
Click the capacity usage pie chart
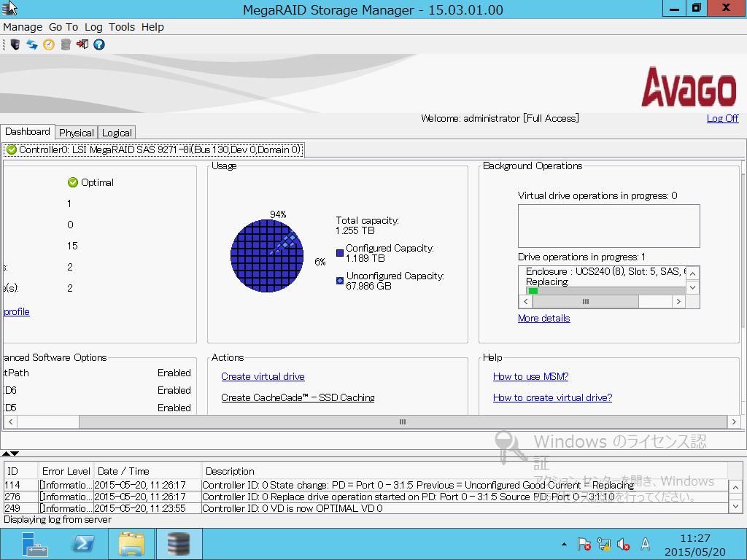(x=267, y=256)
